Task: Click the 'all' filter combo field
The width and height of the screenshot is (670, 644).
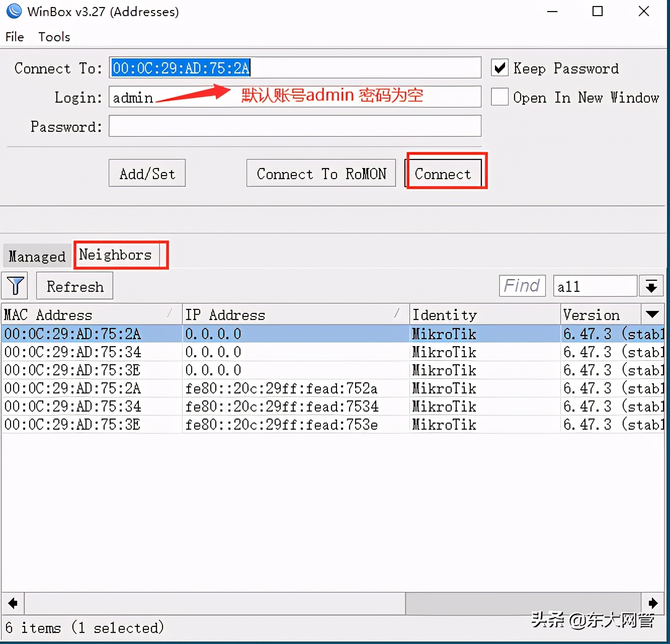Action: [595, 286]
